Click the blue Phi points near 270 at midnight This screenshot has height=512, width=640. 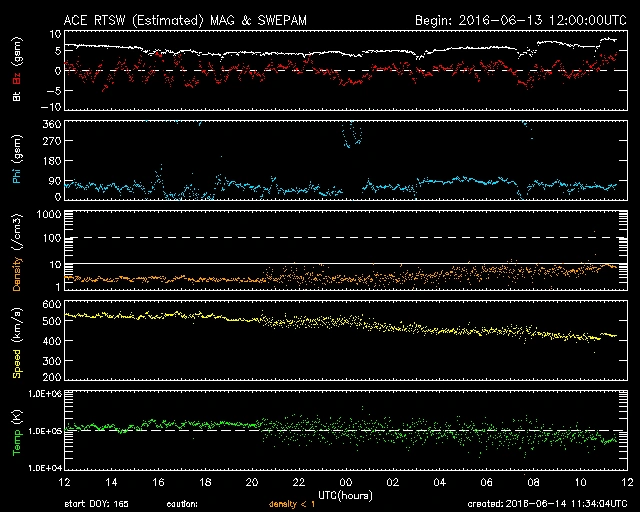(x=351, y=139)
